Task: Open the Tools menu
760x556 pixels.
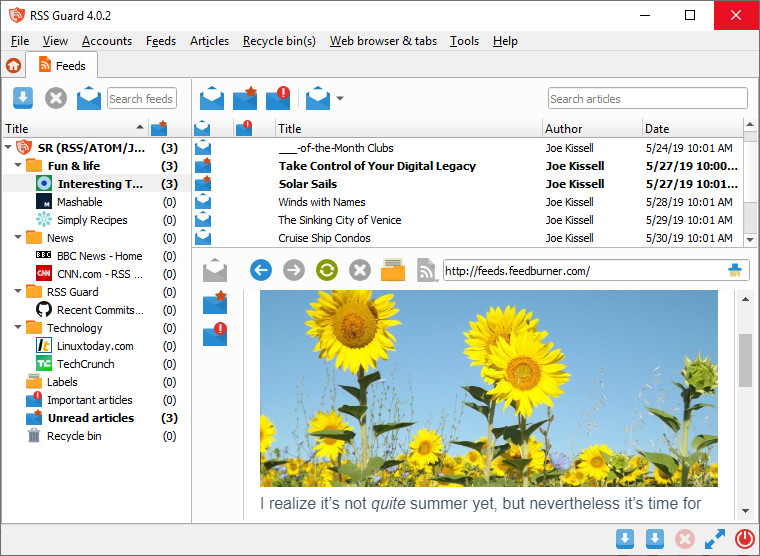Action: click(x=464, y=41)
